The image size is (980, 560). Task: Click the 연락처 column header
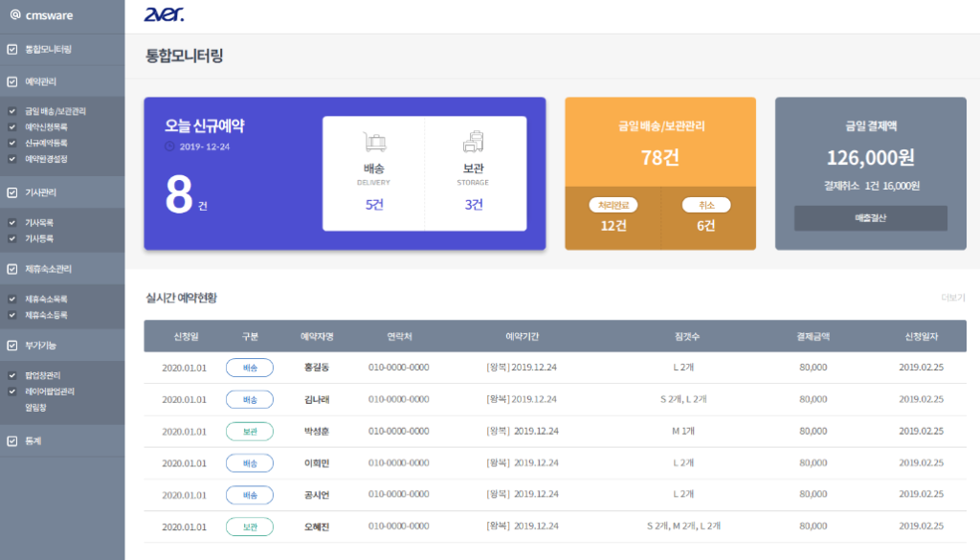pyautogui.click(x=399, y=336)
